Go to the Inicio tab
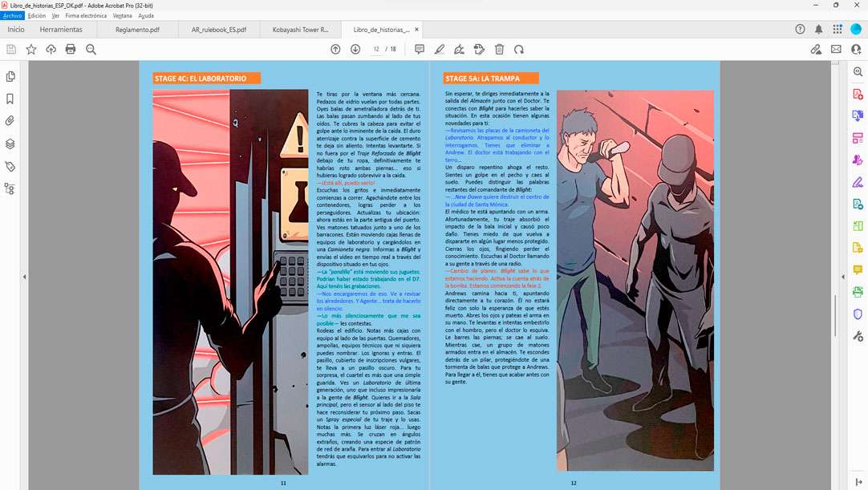The width and height of the screenshot is (868, 490). tap(16, 30)
